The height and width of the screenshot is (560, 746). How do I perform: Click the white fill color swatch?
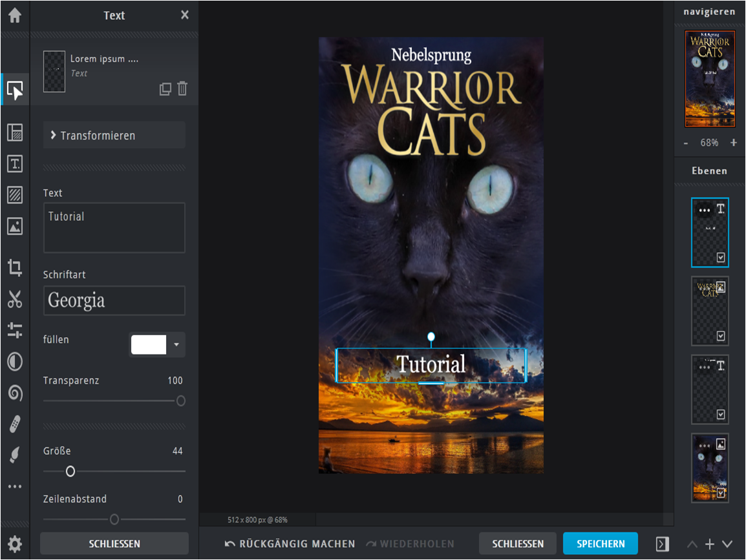[149, 344]
